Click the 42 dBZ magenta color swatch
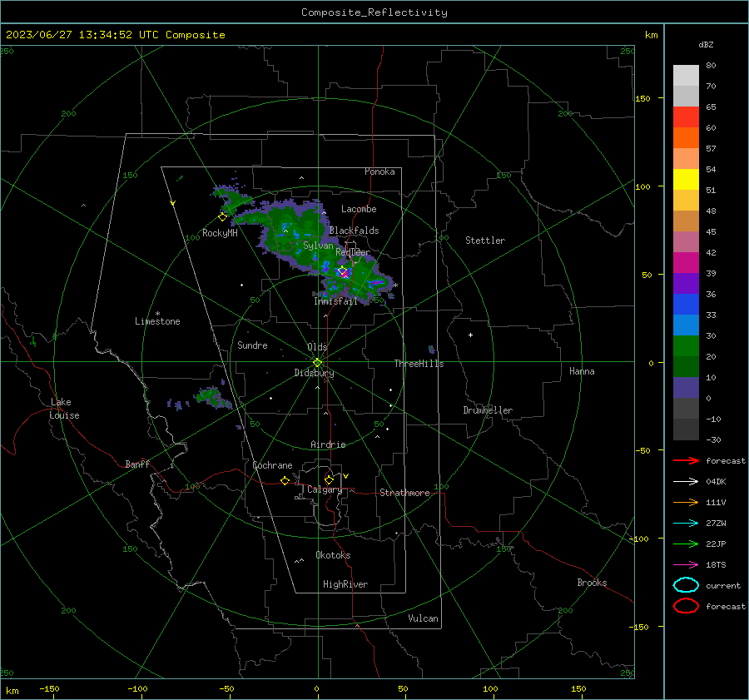This screenshot has height=700, width=749. point(686,262)
